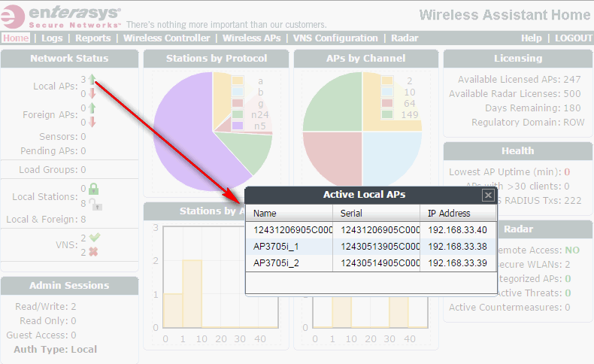594x364 pixels.
Task: Open the Logs menu
Action: [52, 38]
